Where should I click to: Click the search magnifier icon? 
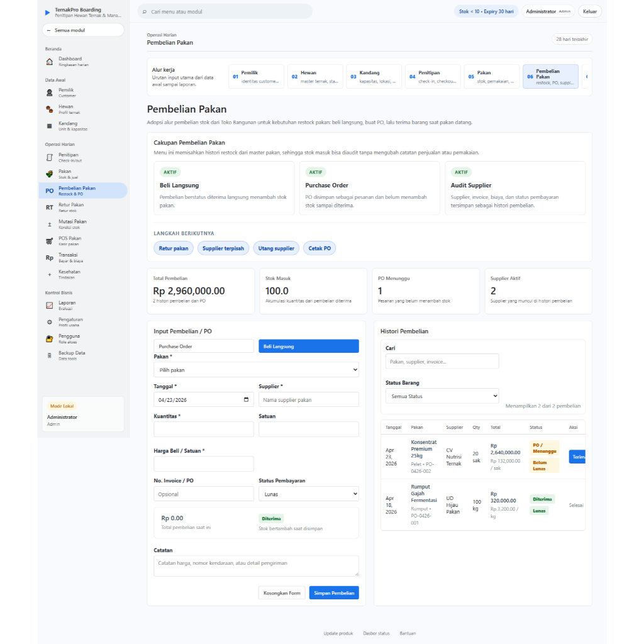tap(145, 12)
